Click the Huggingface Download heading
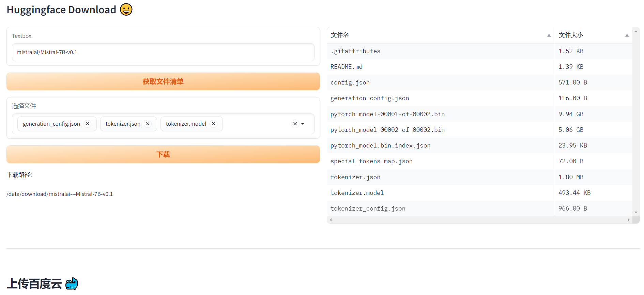The height and width of the screenshot is (295, 644). pyautogui.click(x=70, y=10)
